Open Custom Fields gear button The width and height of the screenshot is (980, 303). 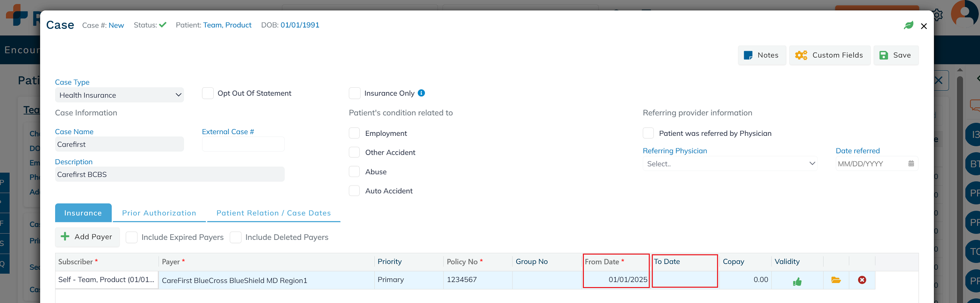pyautogui.click(x=829, y=55)
